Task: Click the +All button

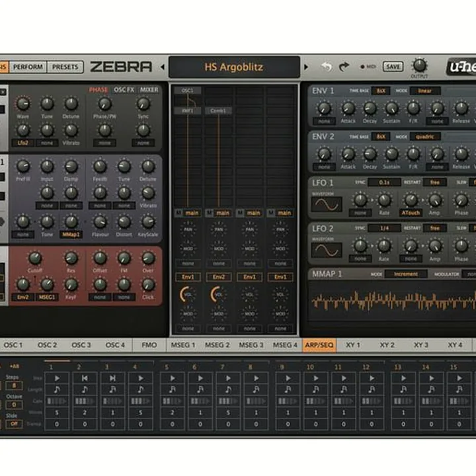Action: point(15,366)
